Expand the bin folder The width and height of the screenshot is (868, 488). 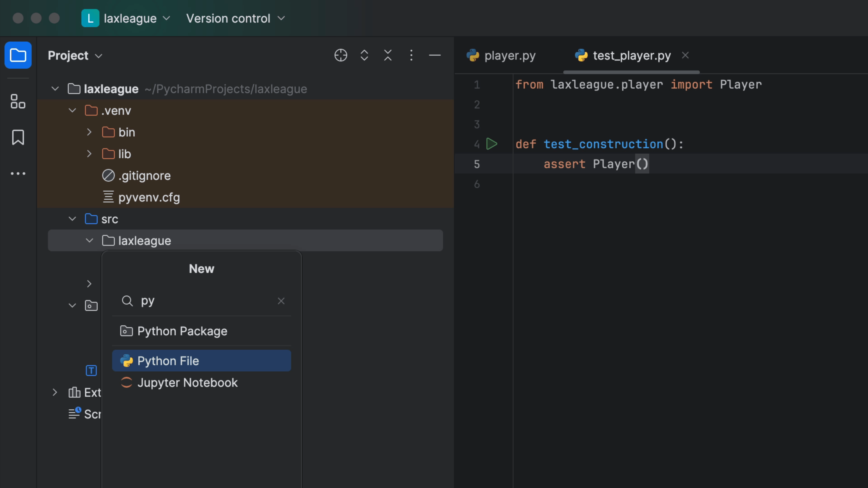[x=89, y=132]
